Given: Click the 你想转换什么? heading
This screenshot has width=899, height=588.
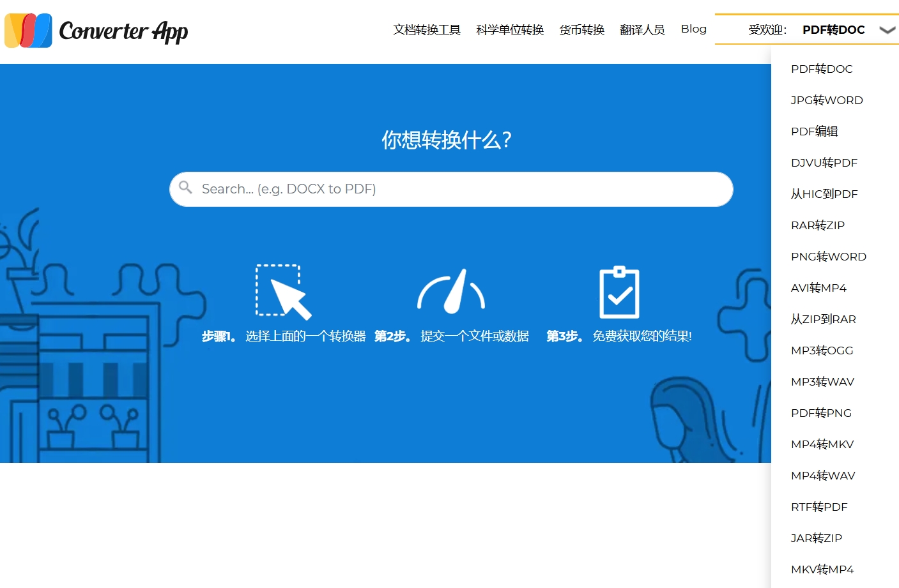Looking at the screenshot, I should click(x=447, y=140).
